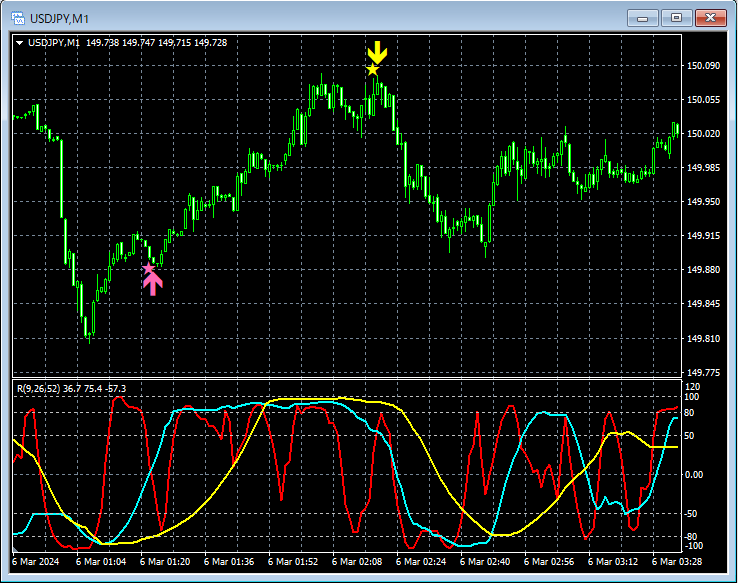Click the 6 Mar 01:20 time label

coord(165,562)
